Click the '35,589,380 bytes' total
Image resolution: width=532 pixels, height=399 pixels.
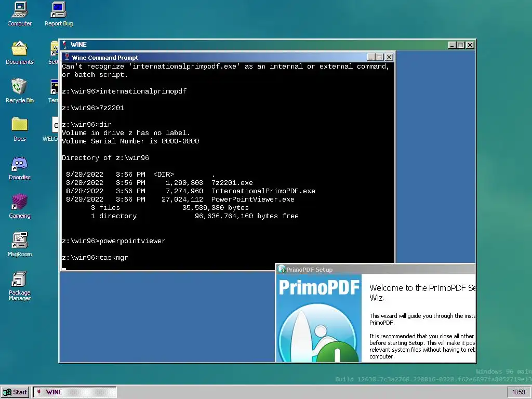point(216,208)
